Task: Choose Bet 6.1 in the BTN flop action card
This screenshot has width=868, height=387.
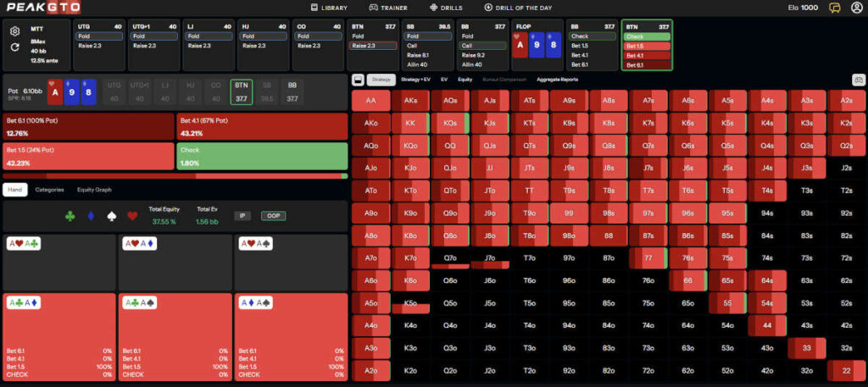Action: coord(647,64)
